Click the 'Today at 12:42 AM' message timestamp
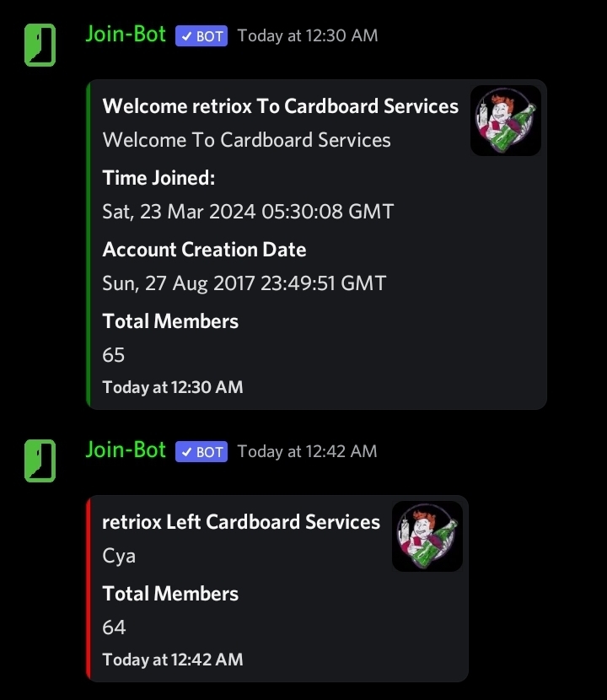Screen dimensions: 607x700 point(307,451)
